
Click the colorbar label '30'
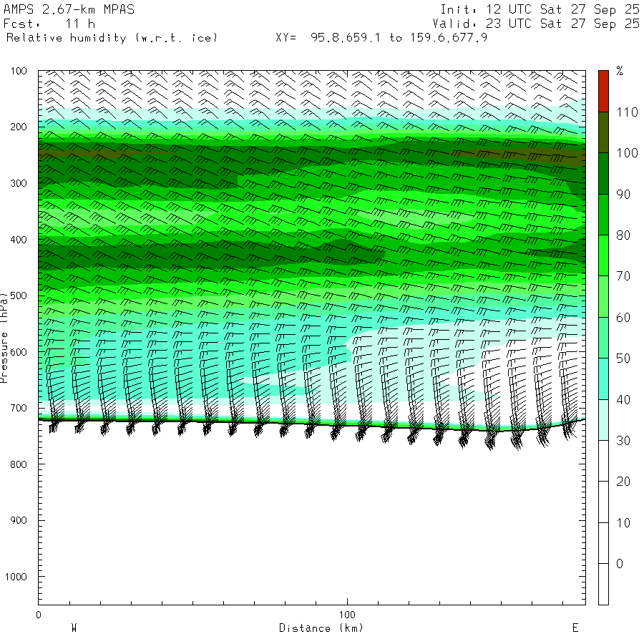coord(623,441)
